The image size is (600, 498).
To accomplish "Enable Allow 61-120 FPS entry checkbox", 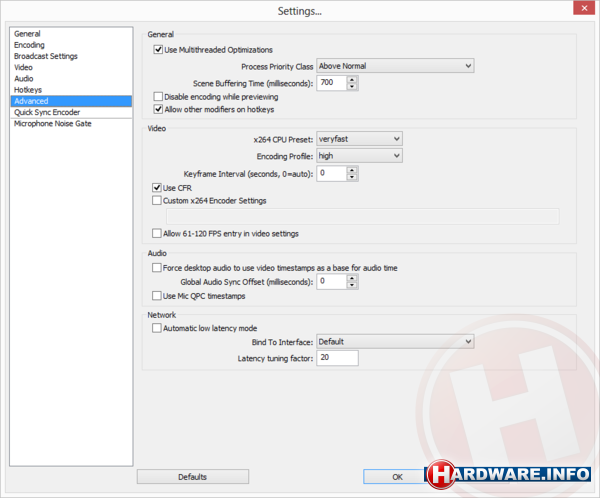I will (x=157, y=233).
